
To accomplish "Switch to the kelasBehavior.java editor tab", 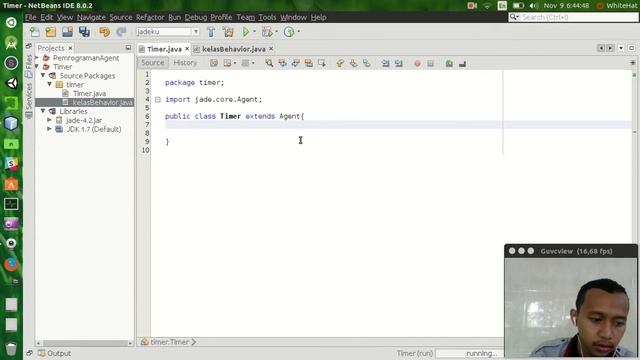I will point(233,49).
